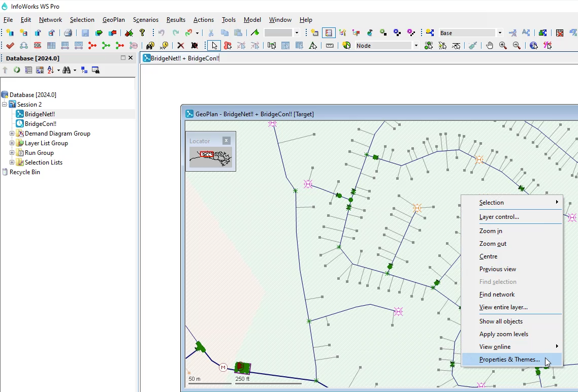The height and width of the screenshot is (392, 578).
Task: Click the yellow question mark help icon
Action: (142, 33)
